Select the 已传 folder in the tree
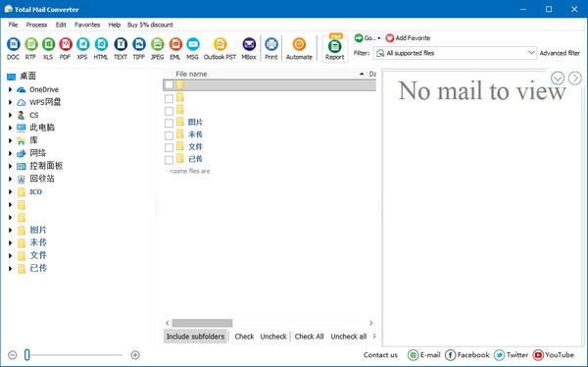Viewport: 588px width, 367px height. [x=38, y=268]
